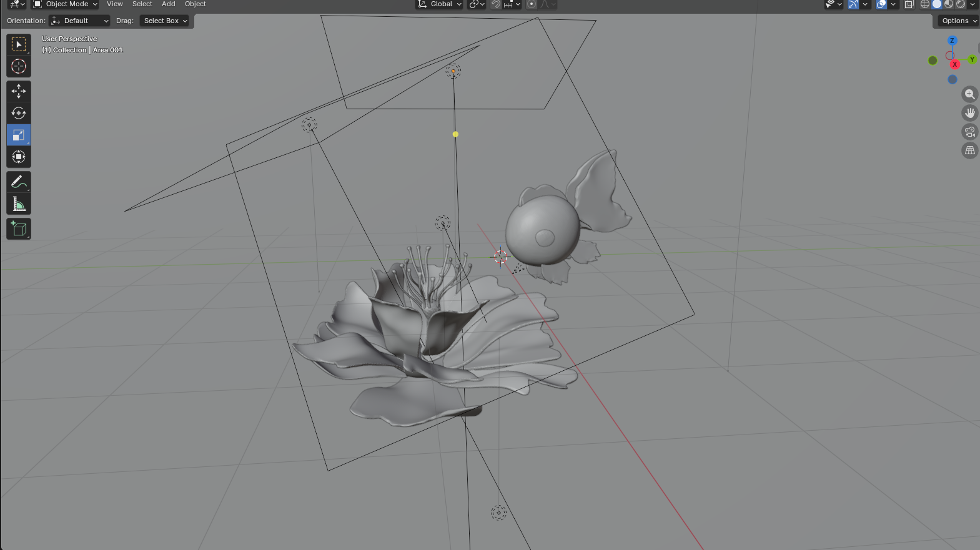Switch to the Transform tool
Viewport: 980px width, 550px height.
click(19, 157)
